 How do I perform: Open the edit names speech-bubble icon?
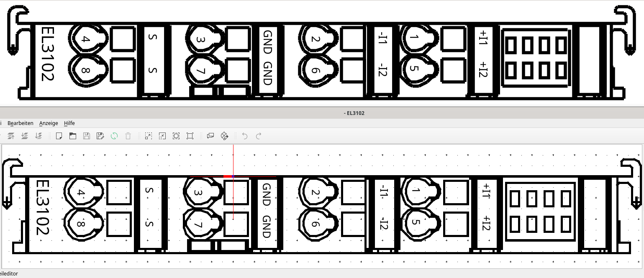point(210,136)
